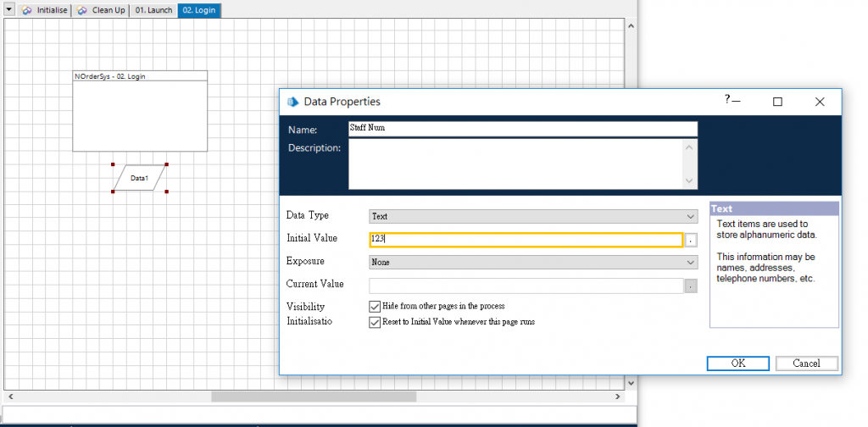Close the Data Properties dialog

tap(820, 102)
